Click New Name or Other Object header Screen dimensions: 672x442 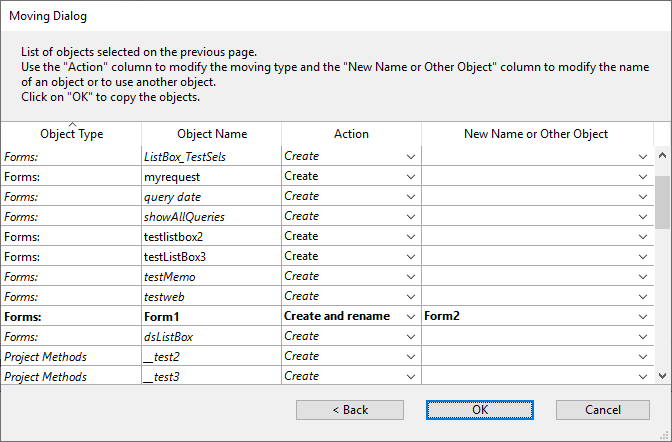tap(536, 134)
